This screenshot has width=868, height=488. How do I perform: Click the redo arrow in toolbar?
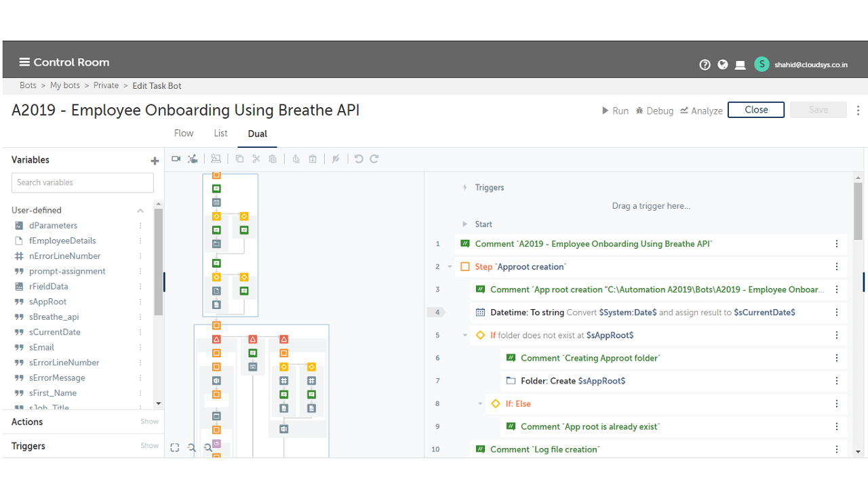coord(374,159)
